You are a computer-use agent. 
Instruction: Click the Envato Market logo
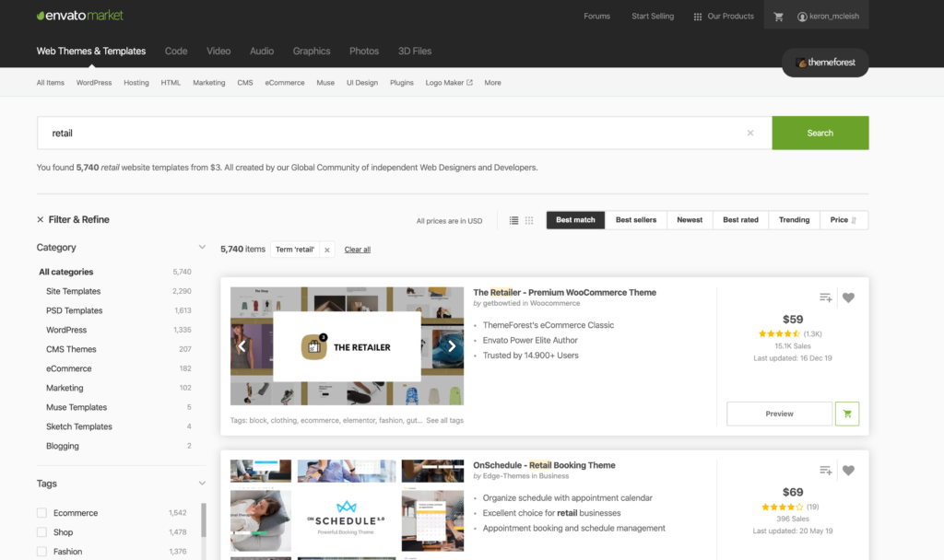(80, 16)
